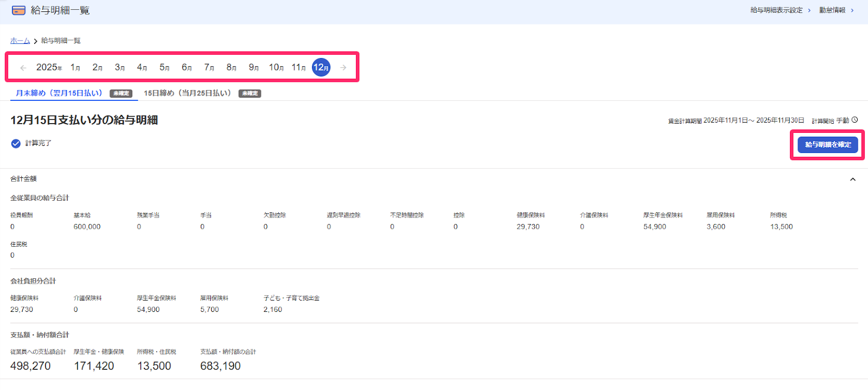This screenshot has width=868, height=390.
Task: Switch to 15日締め（当月25日払い）tab
Action: (187, 93)
